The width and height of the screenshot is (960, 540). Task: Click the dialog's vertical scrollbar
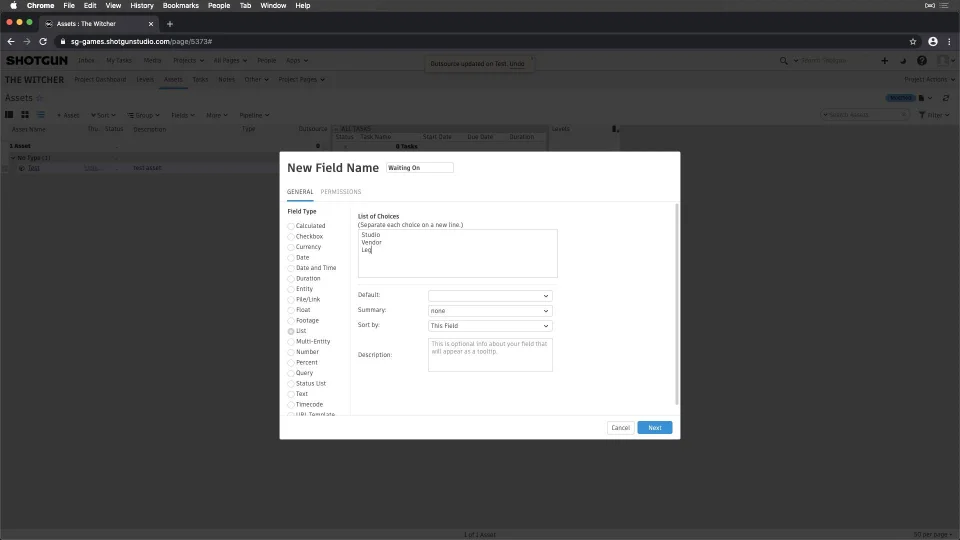point(677,304)
